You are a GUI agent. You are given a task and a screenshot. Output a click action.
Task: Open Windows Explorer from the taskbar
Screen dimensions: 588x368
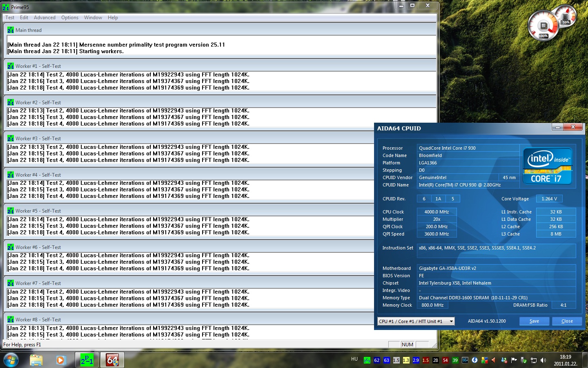click(x=36, y=360)
